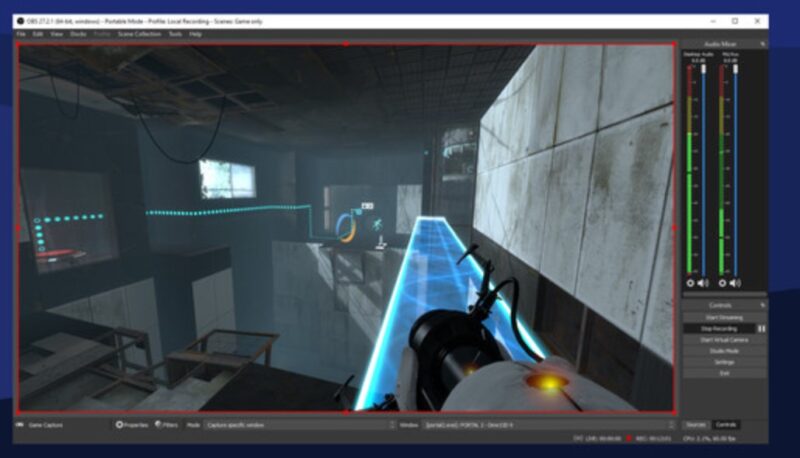Click the Audio Mixer dock scrollbar
Screen dimensions: 800x458
pos(724,294)
